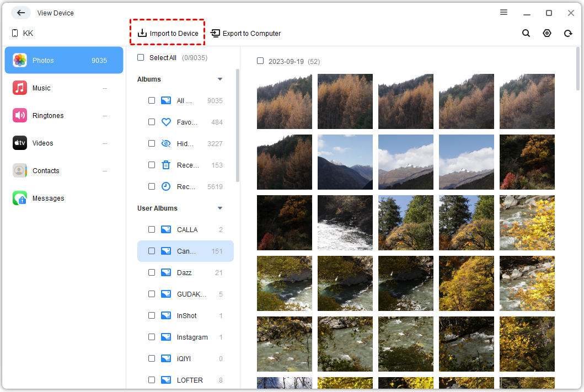Check the GUDAK album checkbox
Image resolution: width=584 pixels, height=392 pixels.
pos(152,294)
